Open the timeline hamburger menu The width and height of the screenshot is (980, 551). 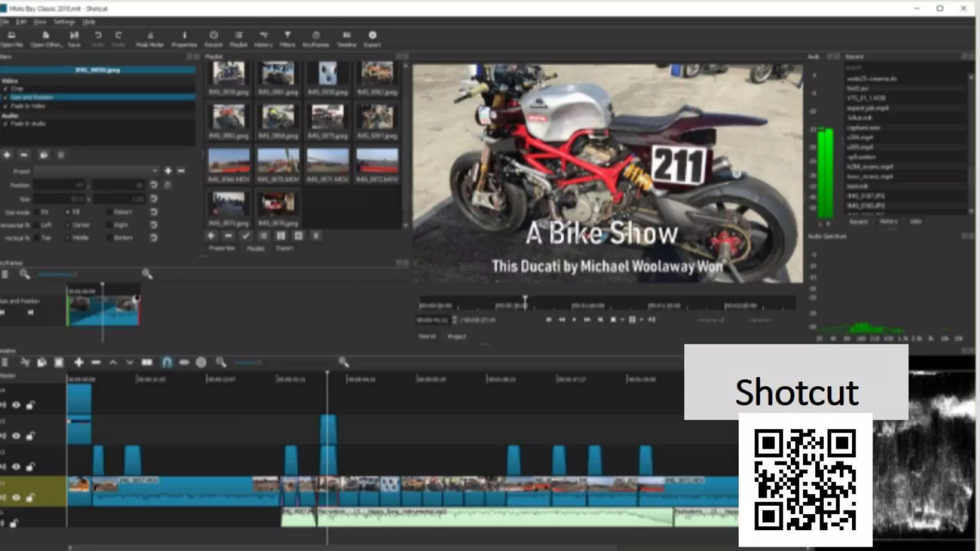pyautogui.click(x=5, y=363)
